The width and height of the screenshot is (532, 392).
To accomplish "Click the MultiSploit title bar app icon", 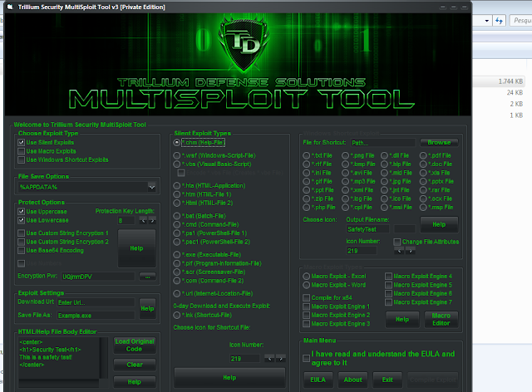I will [x=10, y=7].
